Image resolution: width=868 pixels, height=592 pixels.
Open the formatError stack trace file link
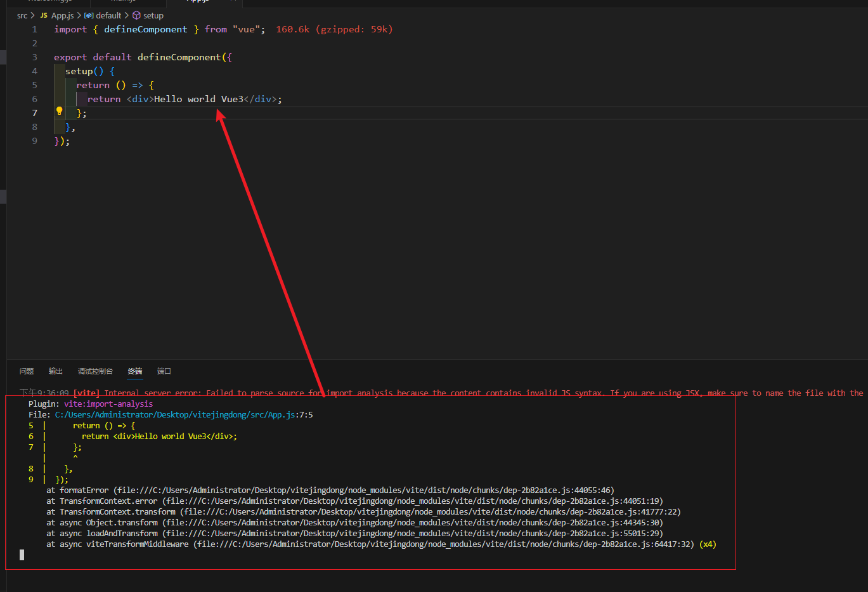(x=365, y=490)
